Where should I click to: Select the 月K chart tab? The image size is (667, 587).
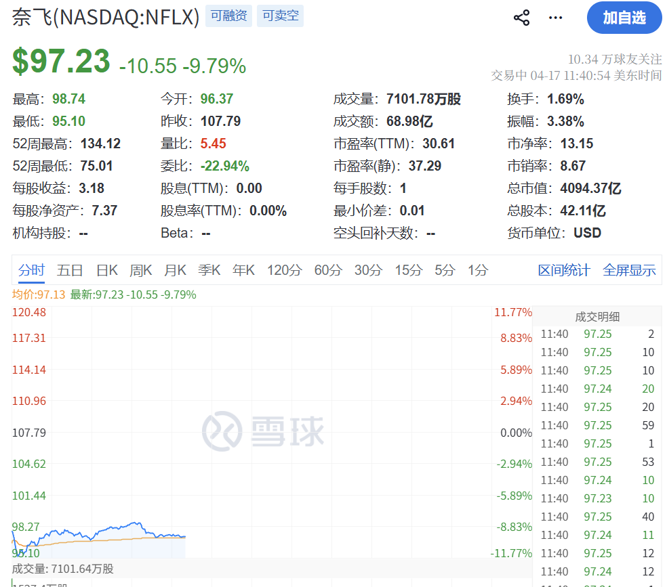coord(175,270)
